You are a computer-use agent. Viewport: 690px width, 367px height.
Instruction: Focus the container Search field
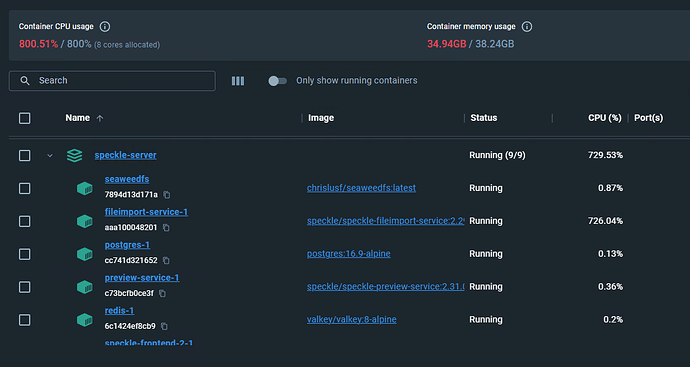(112, 81)
